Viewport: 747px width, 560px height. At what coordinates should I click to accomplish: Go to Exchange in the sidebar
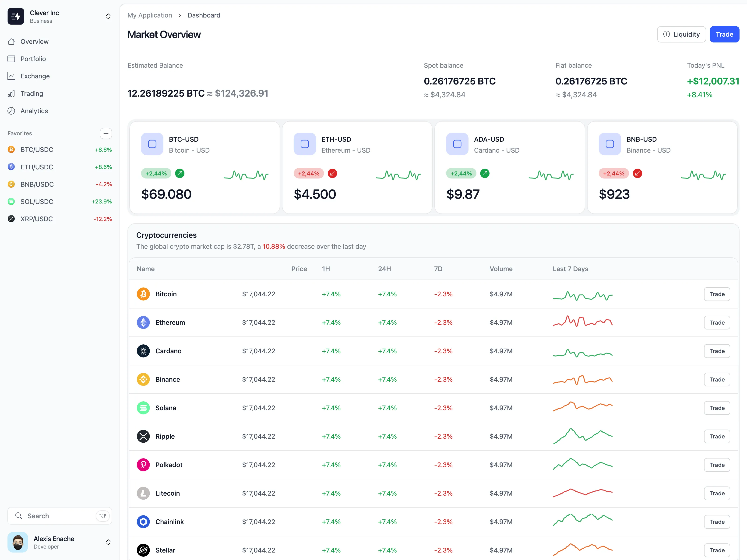click(35, 76)
